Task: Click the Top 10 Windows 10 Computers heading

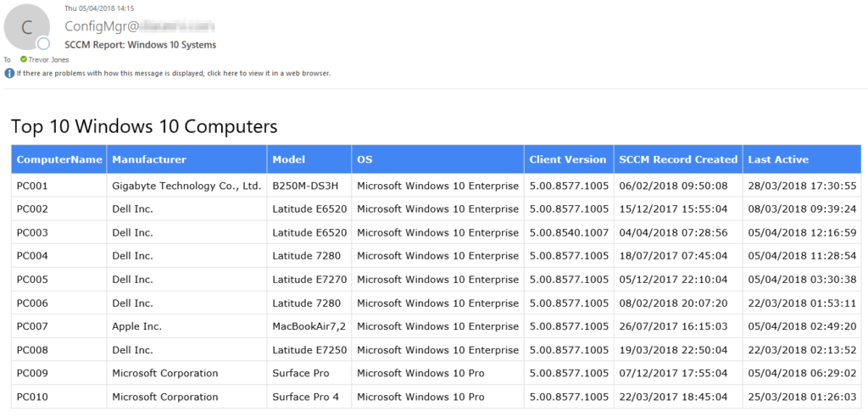Action: click(x=144, y=126)
